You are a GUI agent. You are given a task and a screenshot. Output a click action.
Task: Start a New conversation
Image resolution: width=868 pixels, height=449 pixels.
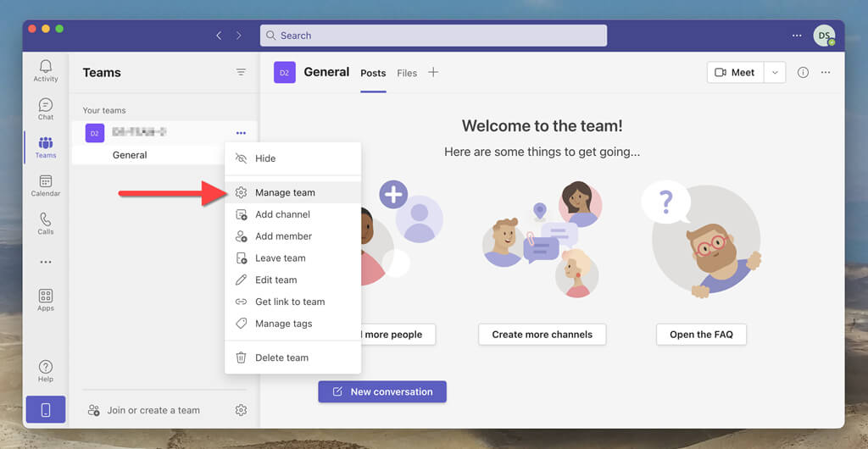click(382, 391)
